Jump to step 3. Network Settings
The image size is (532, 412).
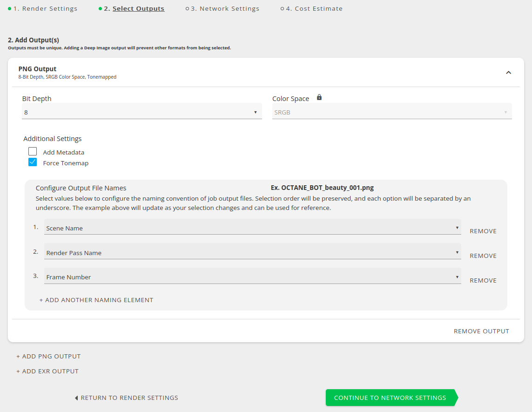point(222,8)
